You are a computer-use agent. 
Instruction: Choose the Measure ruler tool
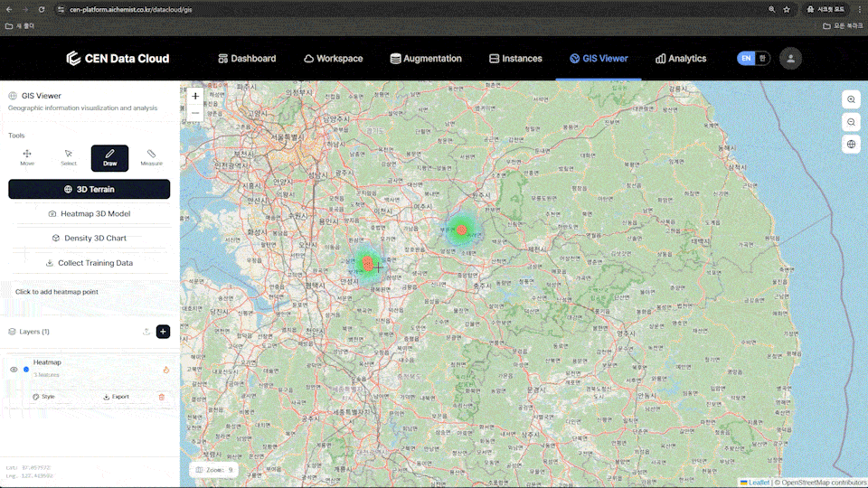(151, 158)
